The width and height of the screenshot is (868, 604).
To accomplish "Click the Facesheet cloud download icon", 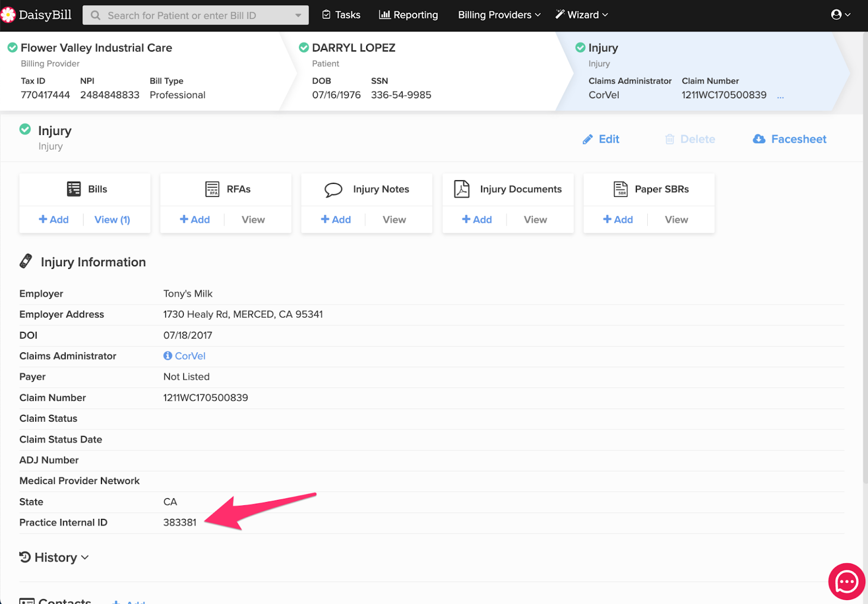I will [759, 139].
